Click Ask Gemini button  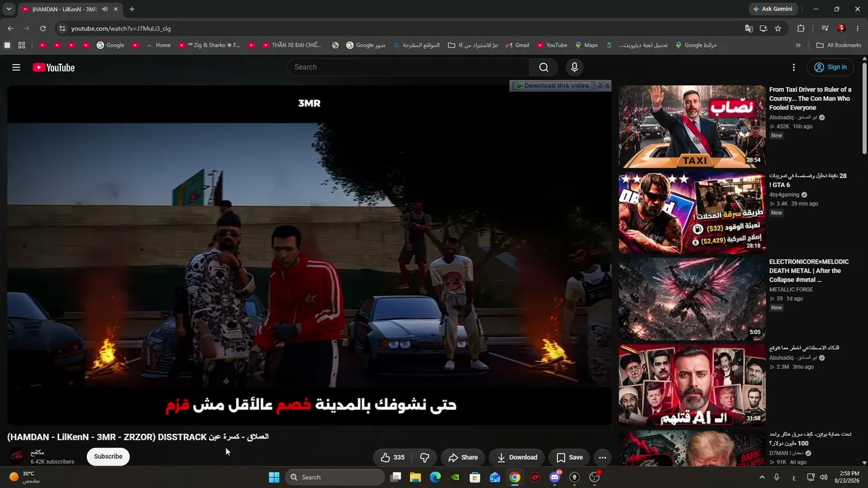click(772, 9)
